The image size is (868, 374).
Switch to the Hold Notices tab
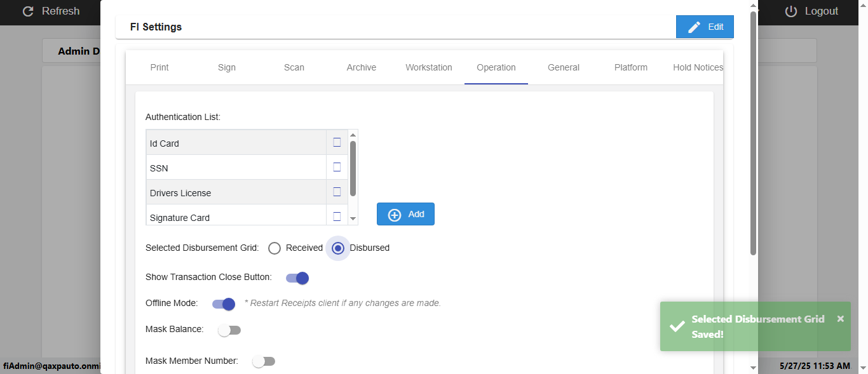698,67
